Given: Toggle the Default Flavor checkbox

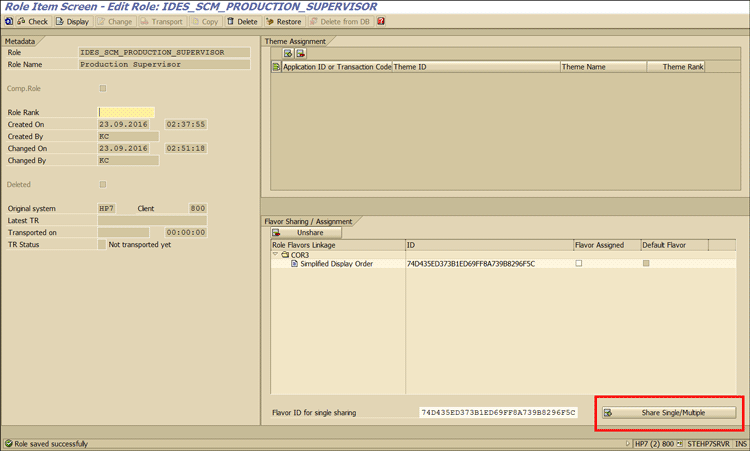Looking at the screenshot, I should pyautogui.click(x=646, y=264).
